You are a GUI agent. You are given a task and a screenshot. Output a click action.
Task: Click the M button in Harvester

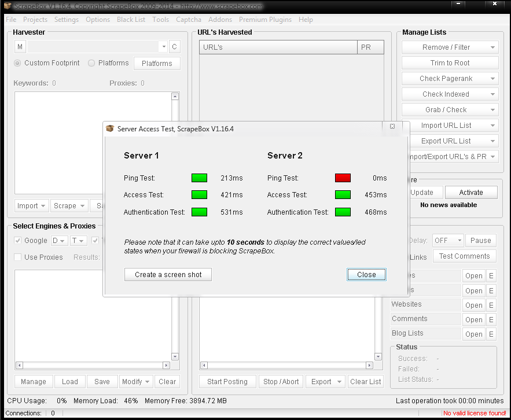click(20, 47)
